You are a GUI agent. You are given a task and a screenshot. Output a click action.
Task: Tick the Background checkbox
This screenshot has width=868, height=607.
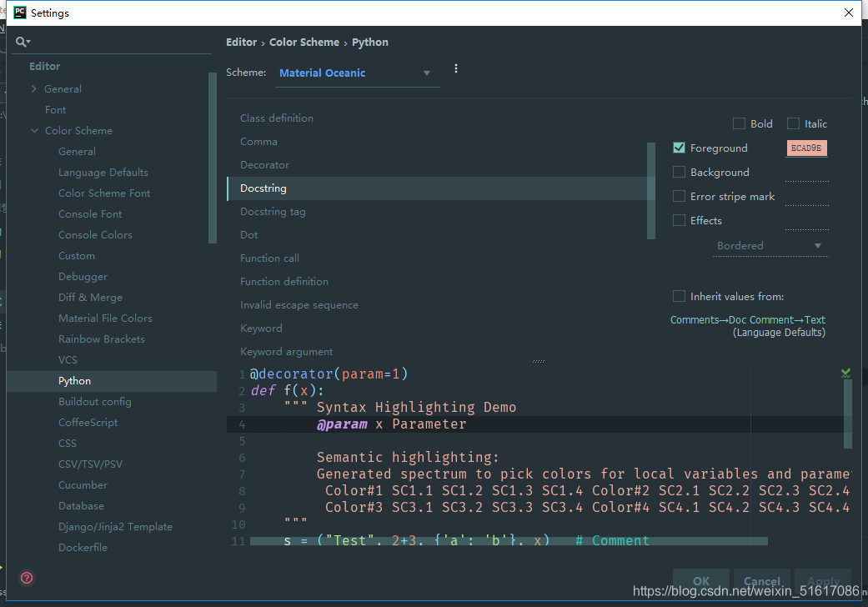(x=680, y=172)
